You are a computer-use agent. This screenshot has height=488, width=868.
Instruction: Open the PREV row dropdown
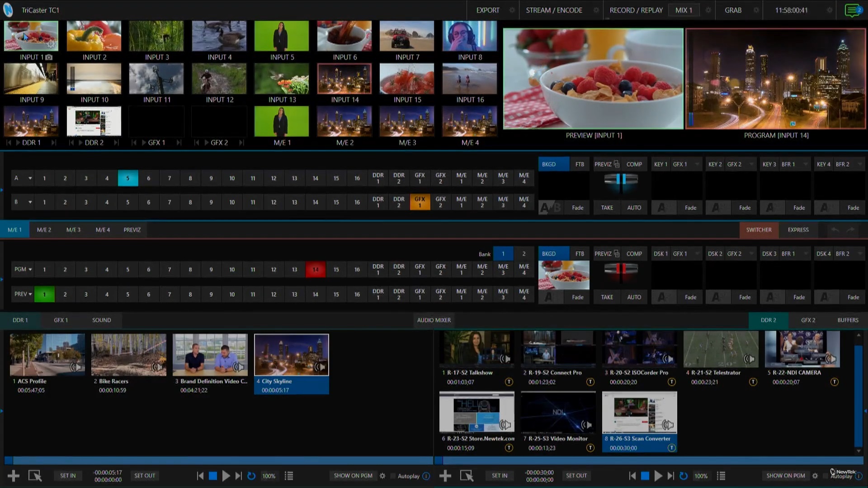[x=30, y=294]
